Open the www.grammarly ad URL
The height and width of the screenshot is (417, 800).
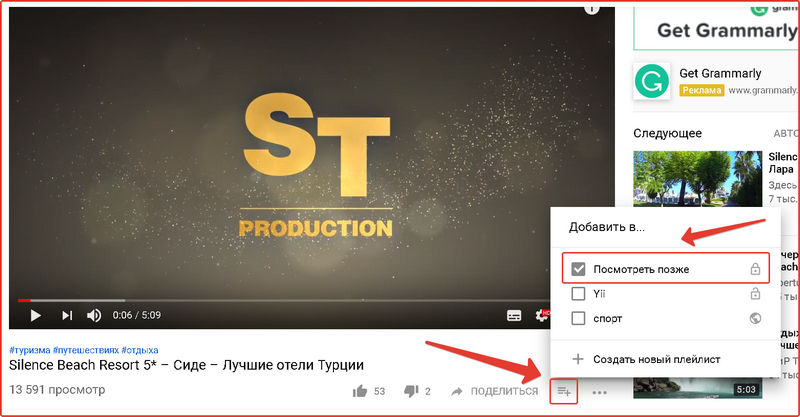click(x=764, y=90)
